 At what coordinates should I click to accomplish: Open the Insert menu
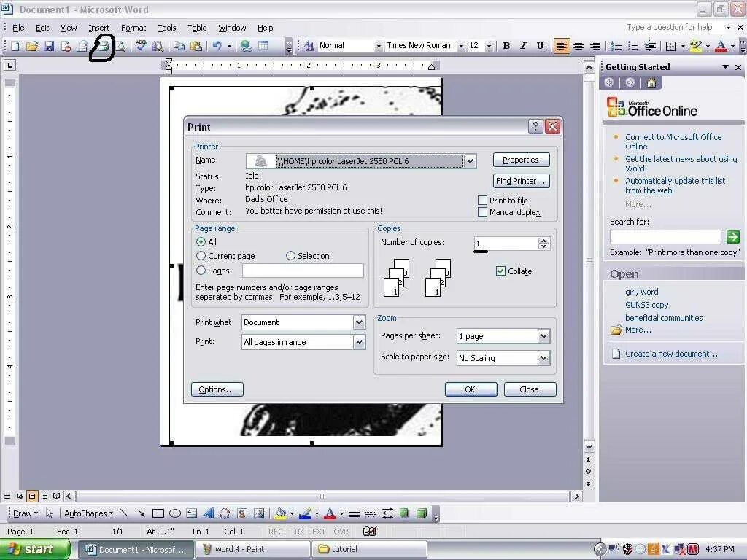(98, 28)
